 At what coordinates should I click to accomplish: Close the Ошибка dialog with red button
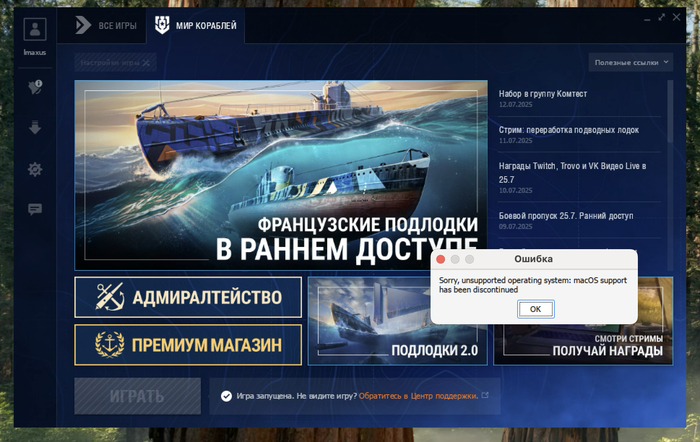pyautogui.click(x=441, y=260)
